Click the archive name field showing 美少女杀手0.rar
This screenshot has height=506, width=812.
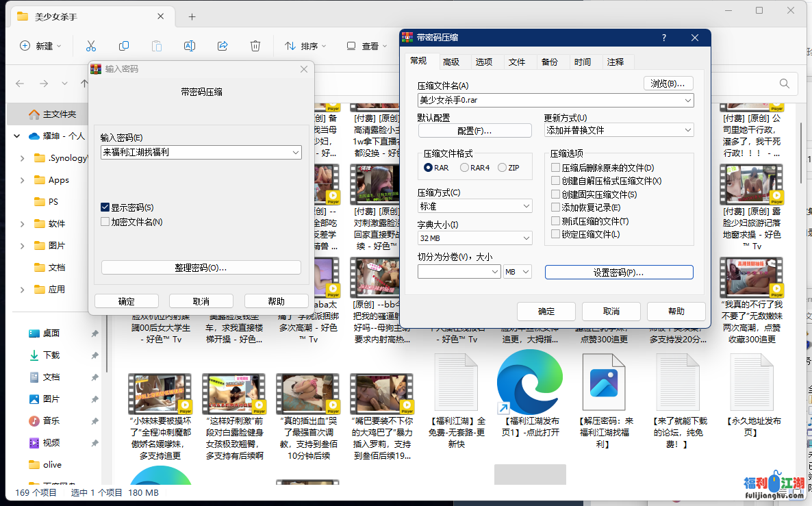[550, 100]
